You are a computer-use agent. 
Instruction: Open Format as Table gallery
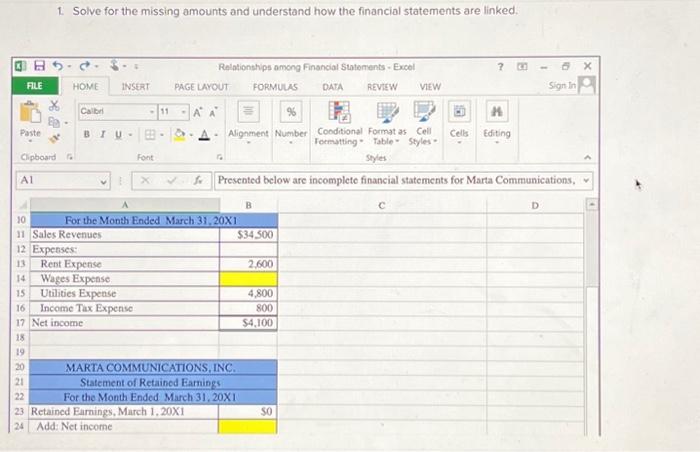click(387, 123)
